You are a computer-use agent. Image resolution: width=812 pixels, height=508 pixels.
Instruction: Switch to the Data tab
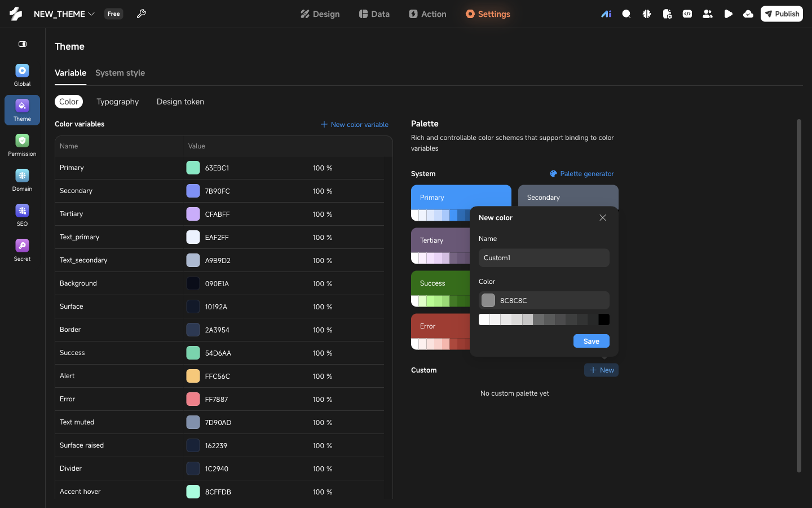(x=374, y=14)
